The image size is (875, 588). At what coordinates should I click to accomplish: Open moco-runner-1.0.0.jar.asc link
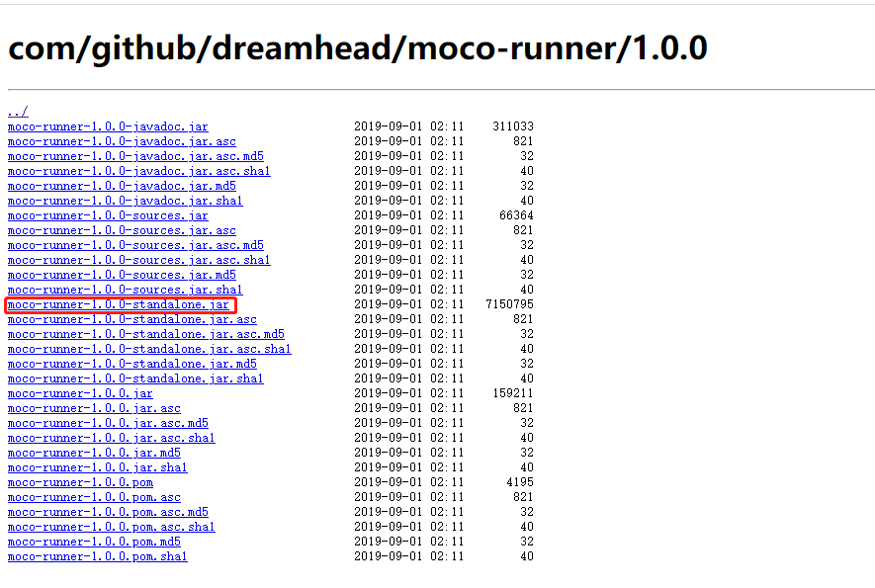pyautogui.click(x=94, y=408)
